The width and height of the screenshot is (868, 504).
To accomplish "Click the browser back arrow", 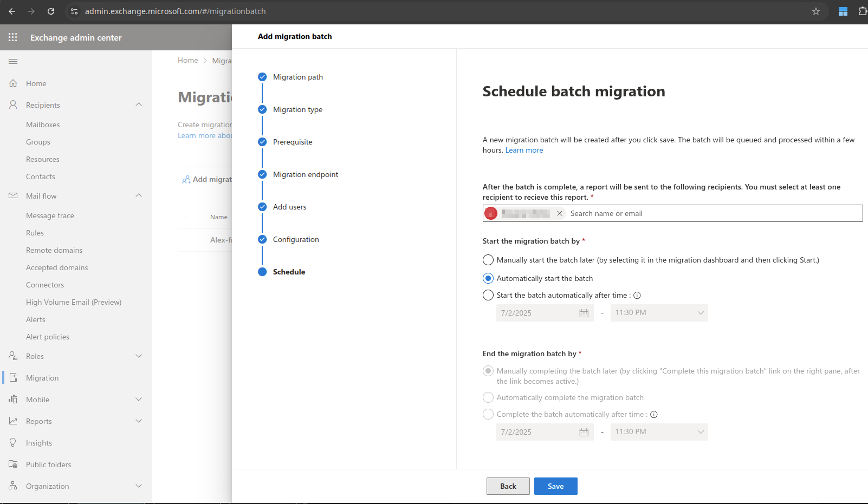I will 12,11.
